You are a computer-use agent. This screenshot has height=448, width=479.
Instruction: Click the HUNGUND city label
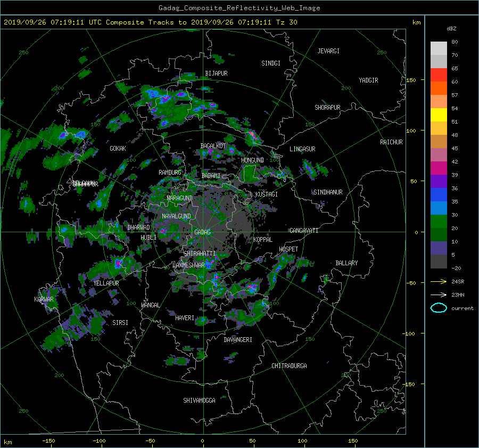pos(252,160)
